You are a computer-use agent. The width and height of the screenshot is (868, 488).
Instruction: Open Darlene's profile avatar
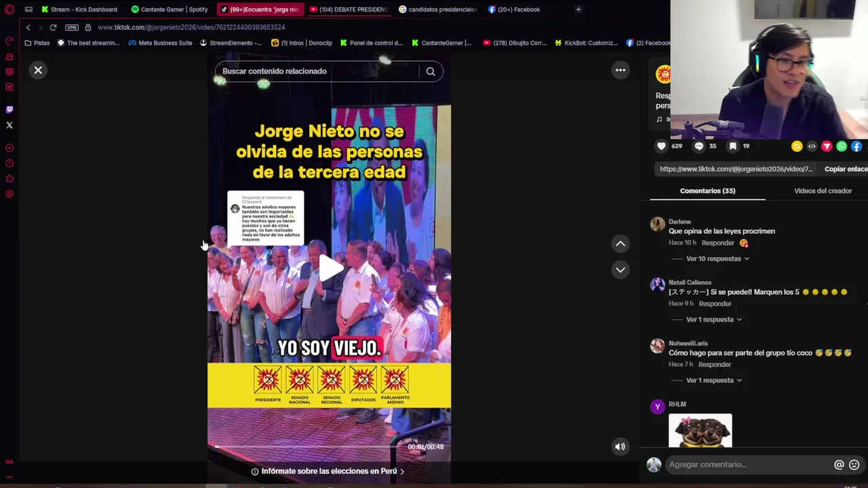pos(657,224)
